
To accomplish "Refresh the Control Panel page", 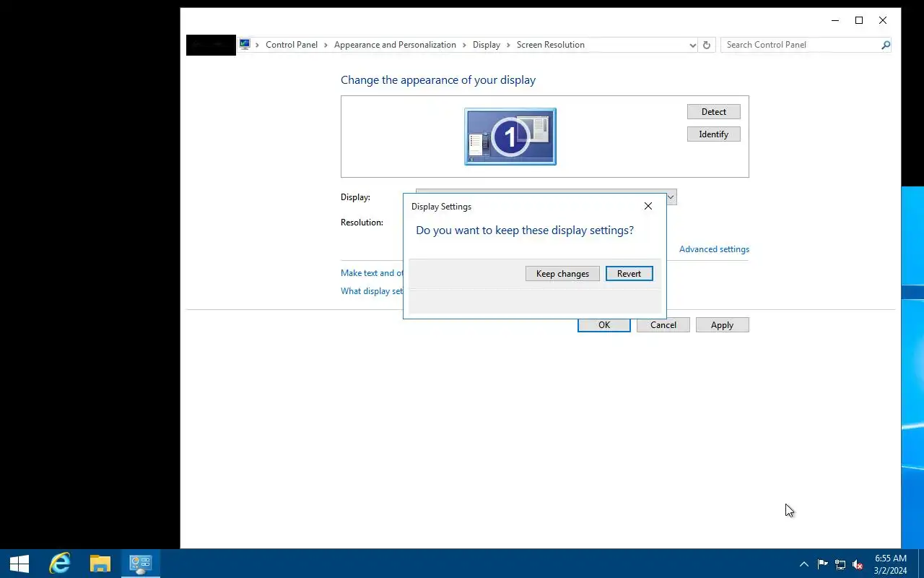I will click(707, 45).
